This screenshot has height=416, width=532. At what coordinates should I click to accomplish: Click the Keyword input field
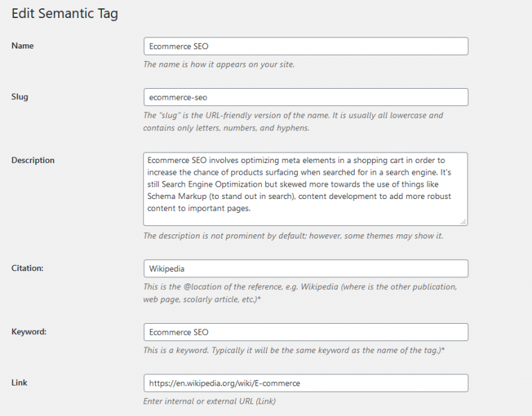305,332
